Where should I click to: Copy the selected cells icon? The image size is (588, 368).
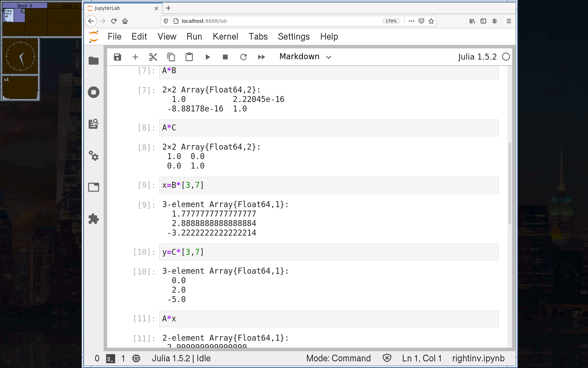pyautogui.click(x=171, y=57)
